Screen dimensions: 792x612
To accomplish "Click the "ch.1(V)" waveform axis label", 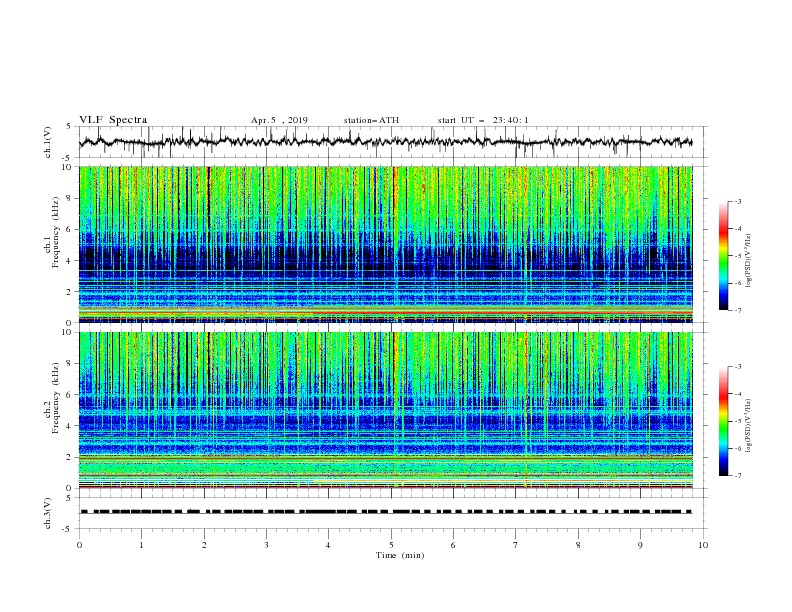I will click(x=48, y=142).
